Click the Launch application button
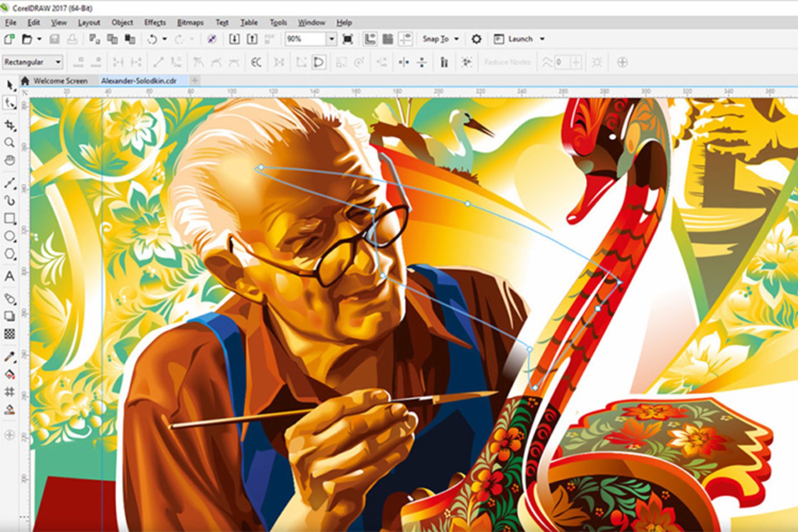 coord(520,39)
